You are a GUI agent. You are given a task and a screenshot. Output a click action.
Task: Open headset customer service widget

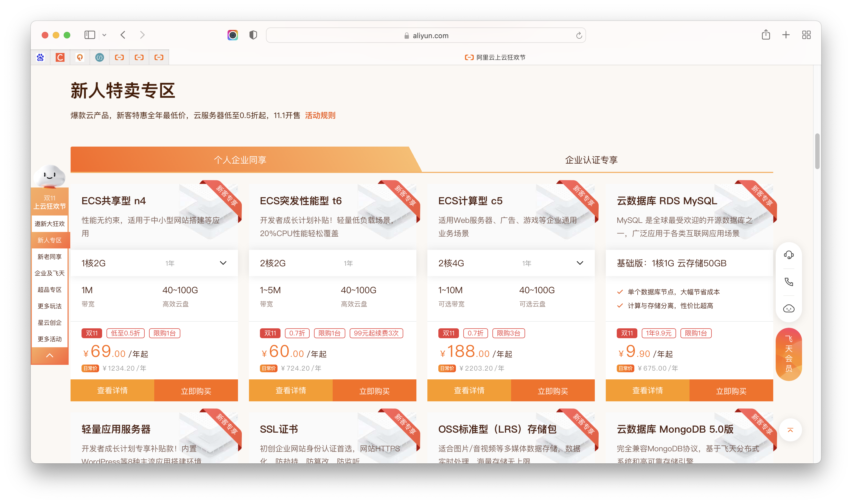pos(789,255)
